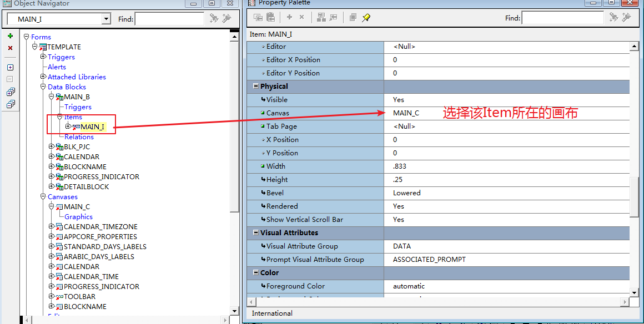Click the DETAILBLOCK block icon
Viewport: 644px width, 324px height.
(x=59, y=187)
